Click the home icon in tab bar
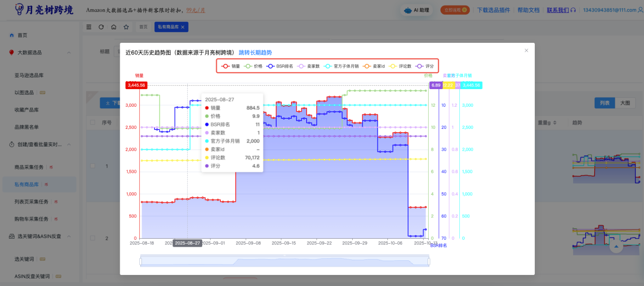 114,27
